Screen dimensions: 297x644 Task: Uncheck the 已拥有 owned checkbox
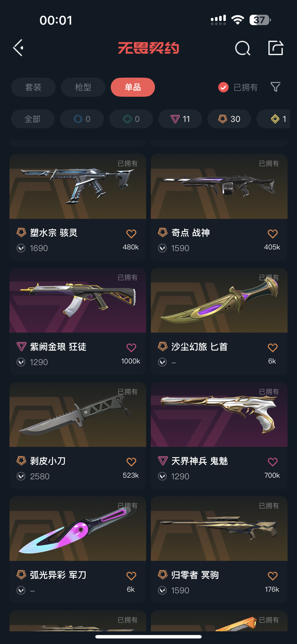223,87
